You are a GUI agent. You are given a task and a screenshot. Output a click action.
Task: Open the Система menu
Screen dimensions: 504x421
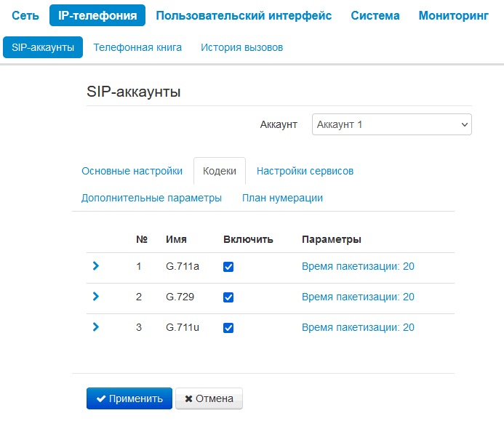pyautogui.click(x=375, y=15)
